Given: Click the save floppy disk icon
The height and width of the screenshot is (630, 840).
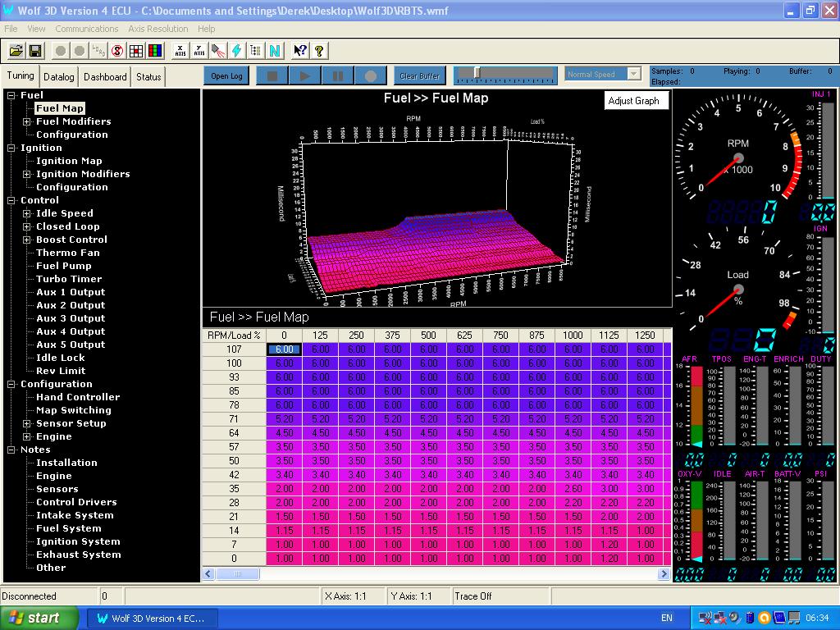Looking at the screenshot, I should [35, 51].
